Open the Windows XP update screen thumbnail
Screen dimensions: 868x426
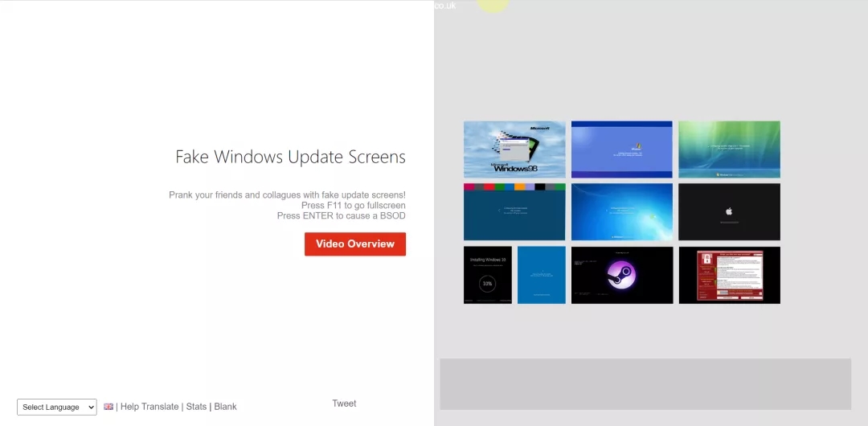(621, 150)
